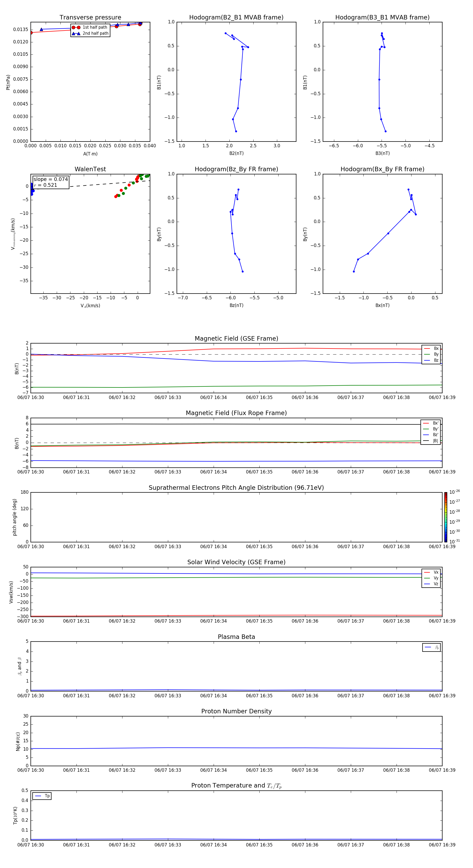This screenshot has height=868, width=473.
Task: Select the "Hodogram(Bz_By FR frame)" title
Action: (x=236, y=169)
